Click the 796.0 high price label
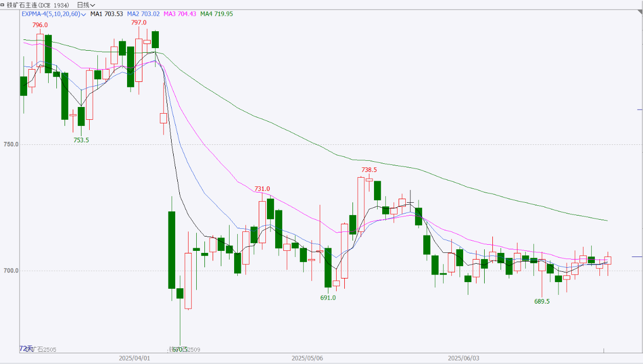Image resolution: width=643 pixels, height=364 pixels. 40,25
